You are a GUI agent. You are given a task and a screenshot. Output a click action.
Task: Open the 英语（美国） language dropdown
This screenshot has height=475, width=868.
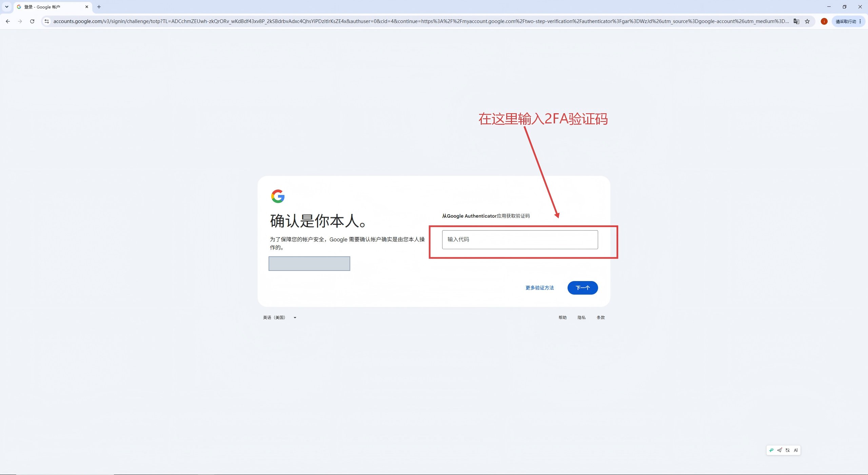(x=280, y=318)
